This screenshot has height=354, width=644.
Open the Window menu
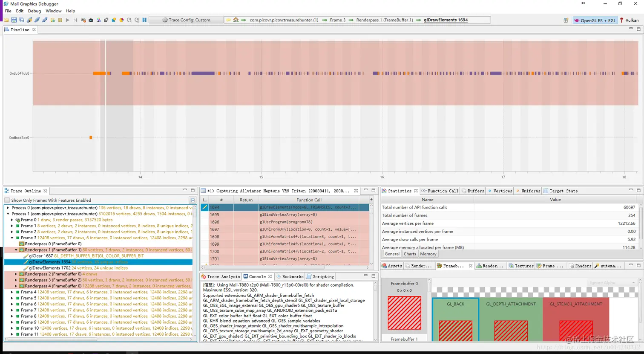[x=53, y=11]
